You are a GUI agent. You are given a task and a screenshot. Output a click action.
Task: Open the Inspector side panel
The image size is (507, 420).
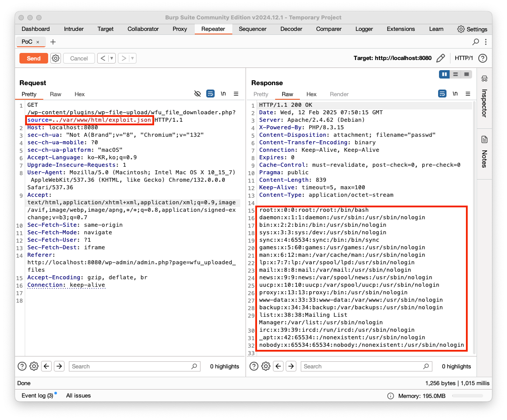click(484, 97)
